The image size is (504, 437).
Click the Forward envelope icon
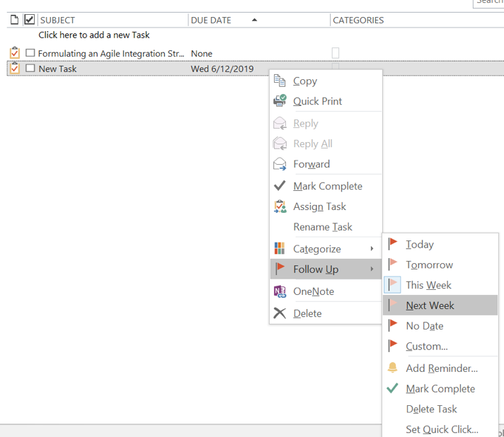pos(280,164)
